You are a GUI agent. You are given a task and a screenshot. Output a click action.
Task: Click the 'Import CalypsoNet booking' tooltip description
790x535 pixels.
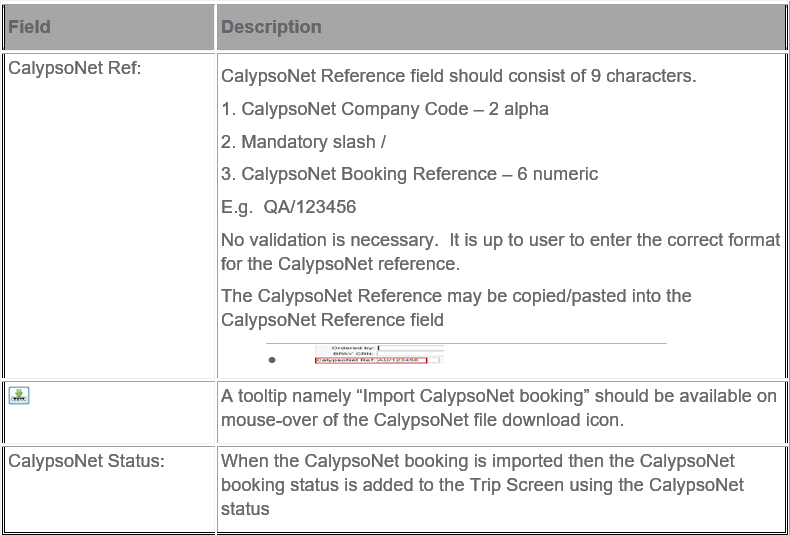[x=499, y=408]
